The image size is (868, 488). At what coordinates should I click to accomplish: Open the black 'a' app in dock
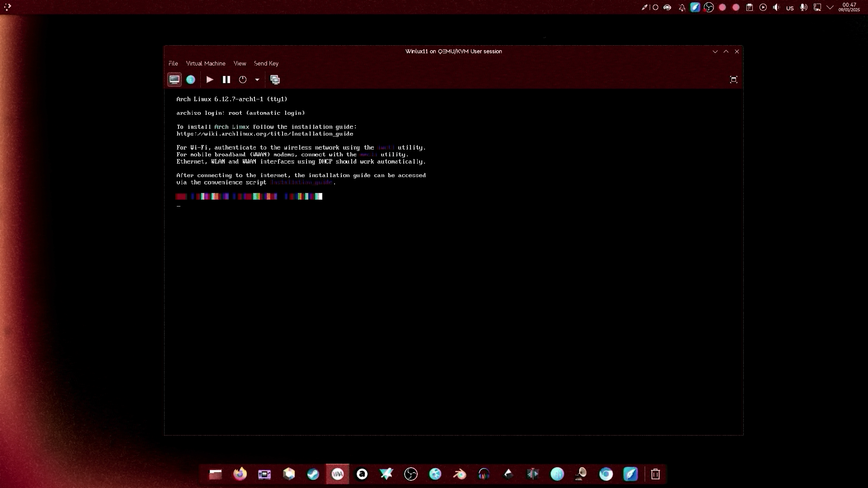point(362,474)
